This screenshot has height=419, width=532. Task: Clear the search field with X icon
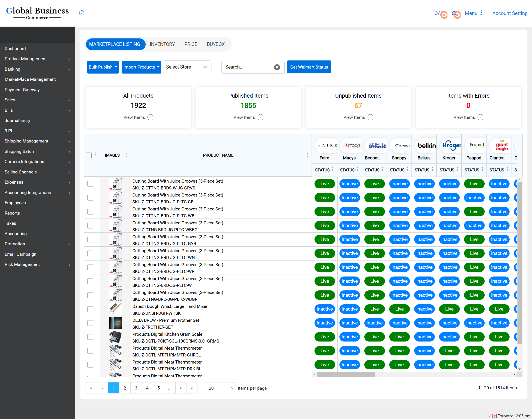click(x=277, y=67)
